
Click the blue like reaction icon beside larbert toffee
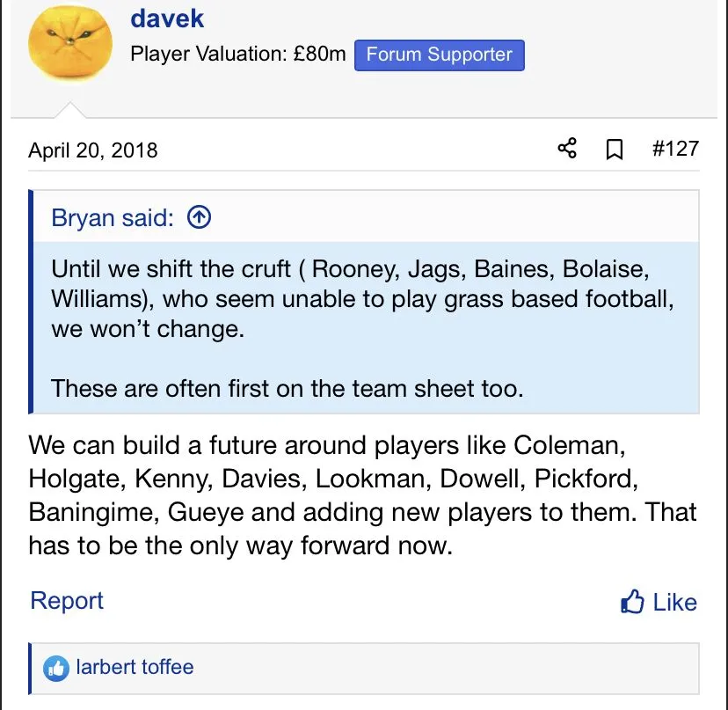point(57,668)
